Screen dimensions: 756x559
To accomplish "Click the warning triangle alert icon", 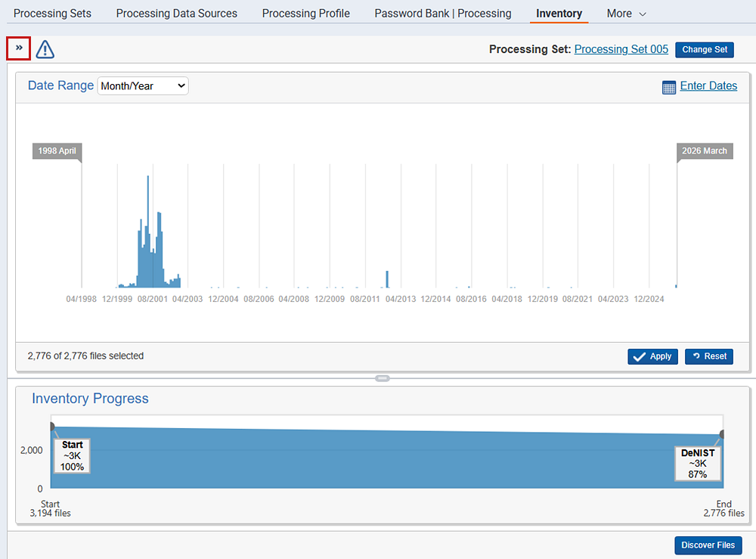I will [45, 50].
